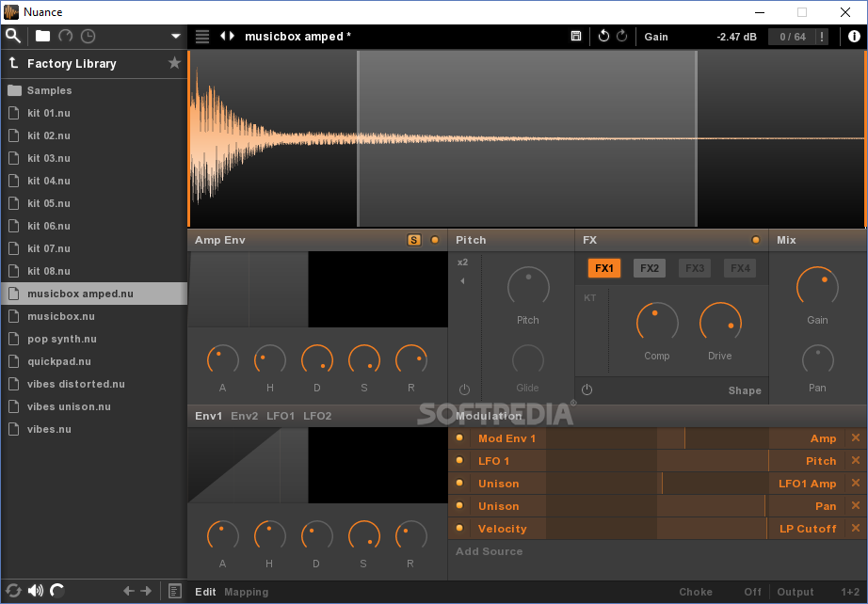Toggle the Amp Env S button

414,240
